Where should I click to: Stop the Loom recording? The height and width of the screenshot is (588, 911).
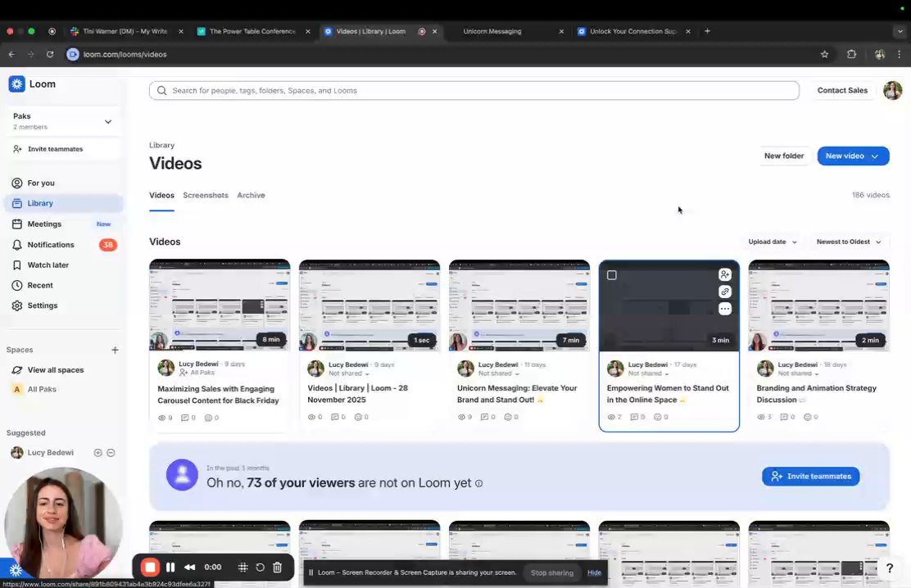tap(150, 567)
